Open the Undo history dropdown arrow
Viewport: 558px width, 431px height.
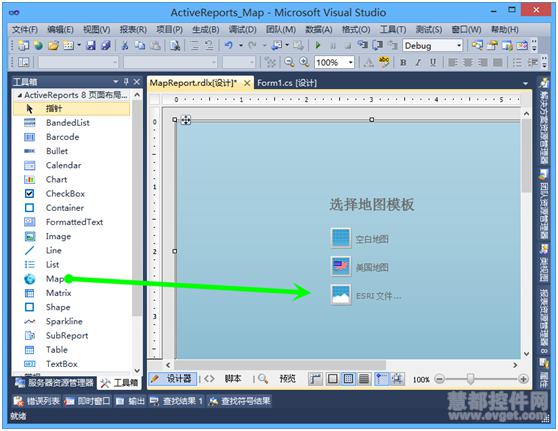(241, 45)
